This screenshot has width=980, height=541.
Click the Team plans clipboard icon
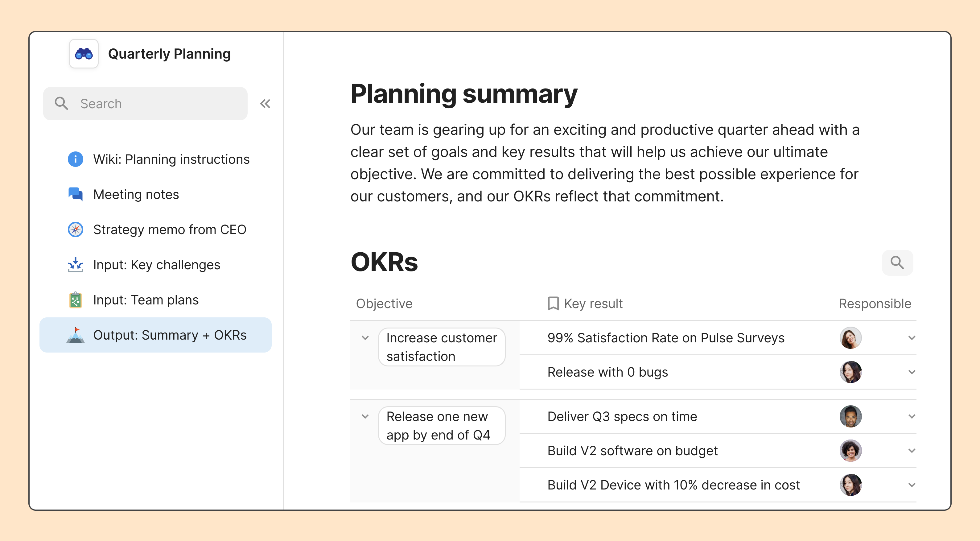point(75,300)
